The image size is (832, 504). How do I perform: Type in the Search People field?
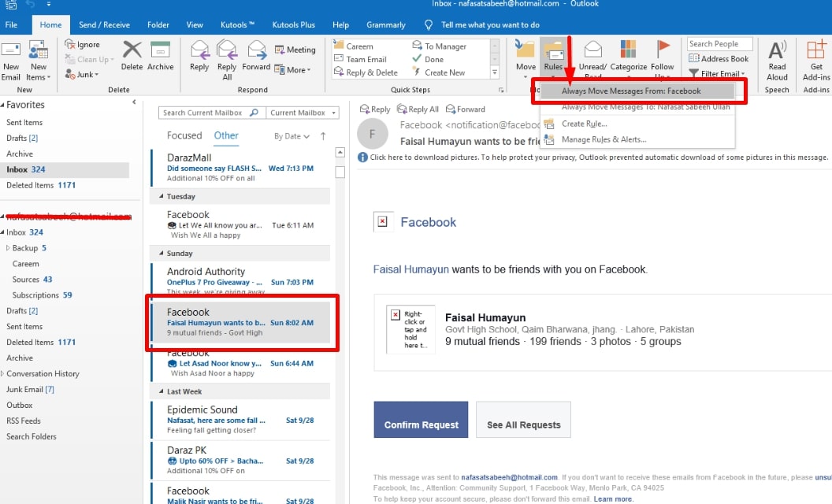[x=719, y=44]
